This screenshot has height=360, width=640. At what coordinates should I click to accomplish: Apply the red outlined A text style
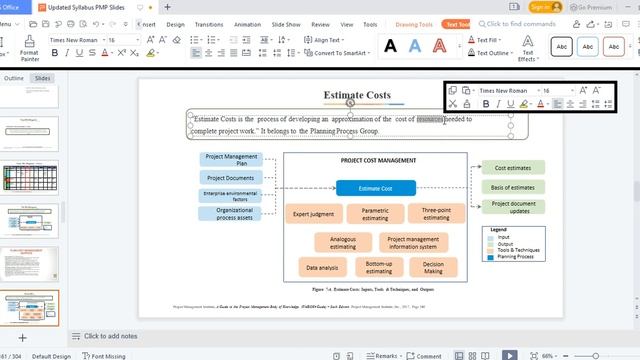point(439,46)
